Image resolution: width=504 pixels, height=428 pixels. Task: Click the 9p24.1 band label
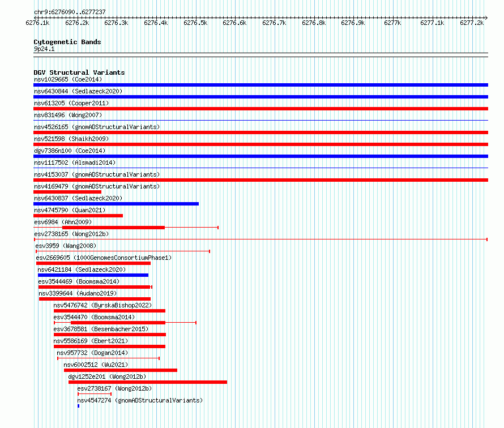pyautogui.click(x=44, y=49)
